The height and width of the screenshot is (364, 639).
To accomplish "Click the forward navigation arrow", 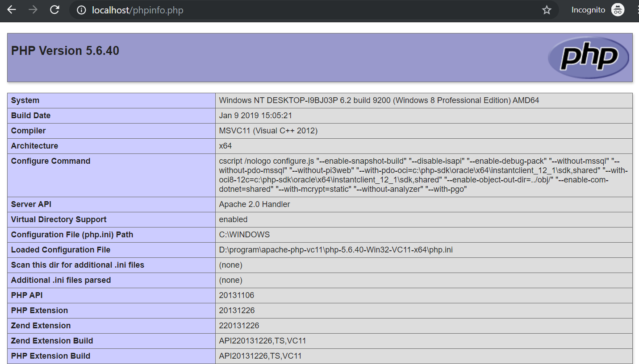I will (x=33, y=9).
